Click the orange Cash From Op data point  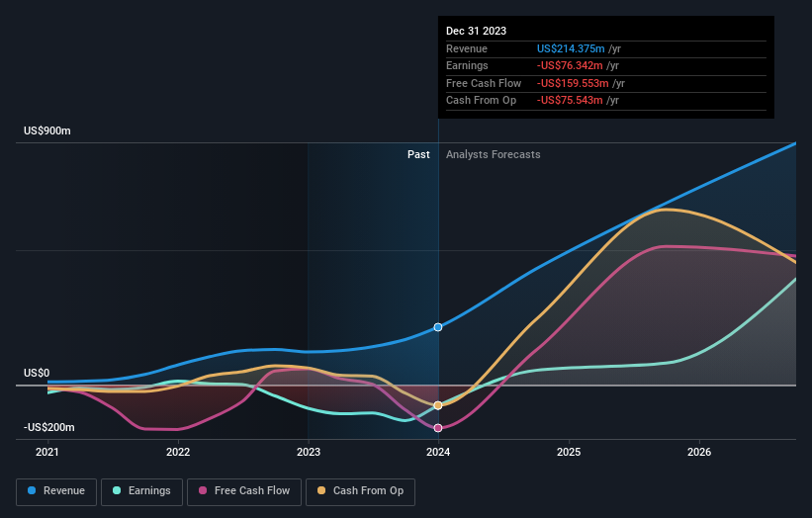[x=438, y=405]
